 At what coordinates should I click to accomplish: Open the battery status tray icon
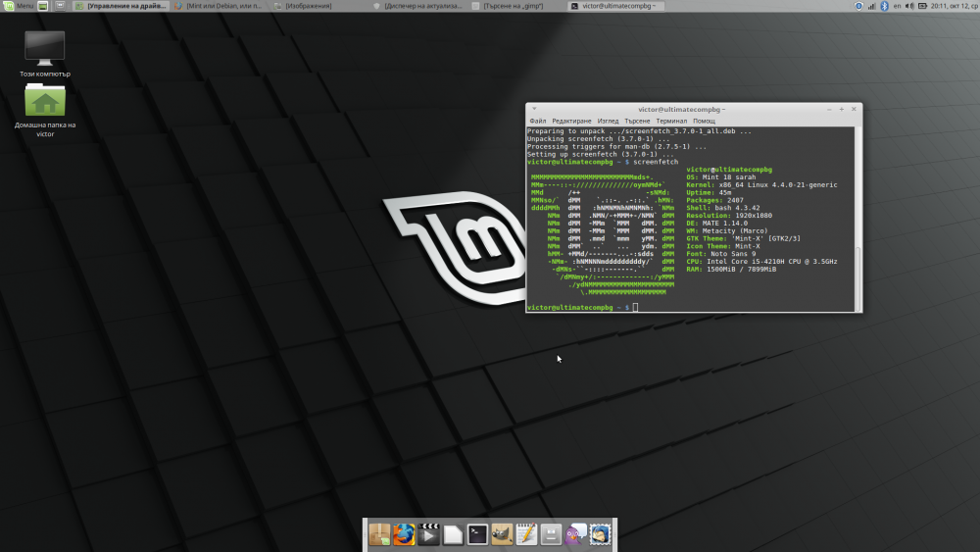pos(922,6)
